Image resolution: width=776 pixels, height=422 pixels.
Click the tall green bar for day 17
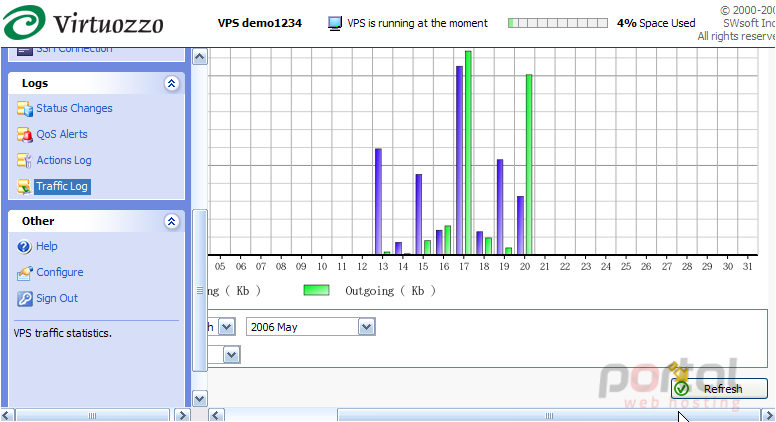[468, 152]
